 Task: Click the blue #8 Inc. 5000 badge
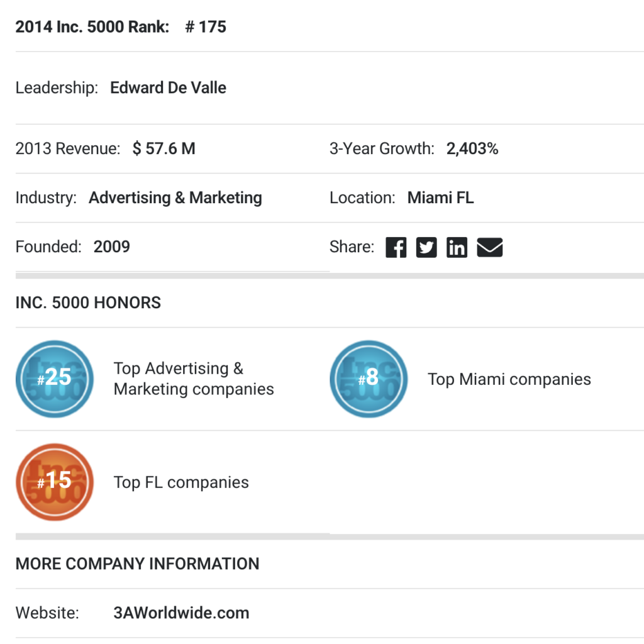pyautogui.click(x=369, y=379)
